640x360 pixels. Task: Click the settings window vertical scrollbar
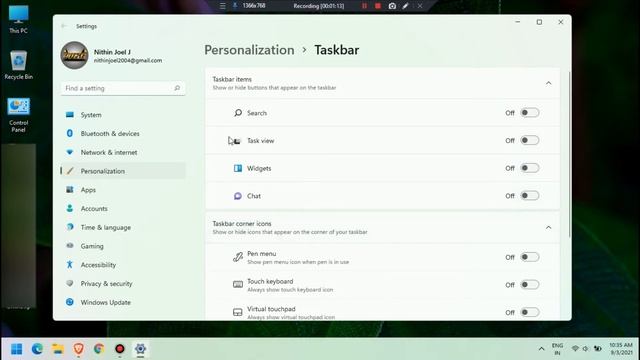tap(569, 154)
